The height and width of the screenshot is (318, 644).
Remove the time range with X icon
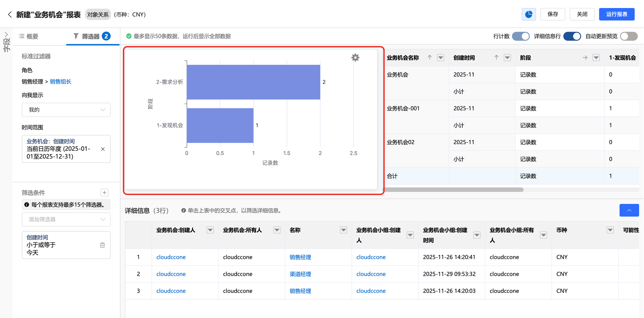[103, 149]
